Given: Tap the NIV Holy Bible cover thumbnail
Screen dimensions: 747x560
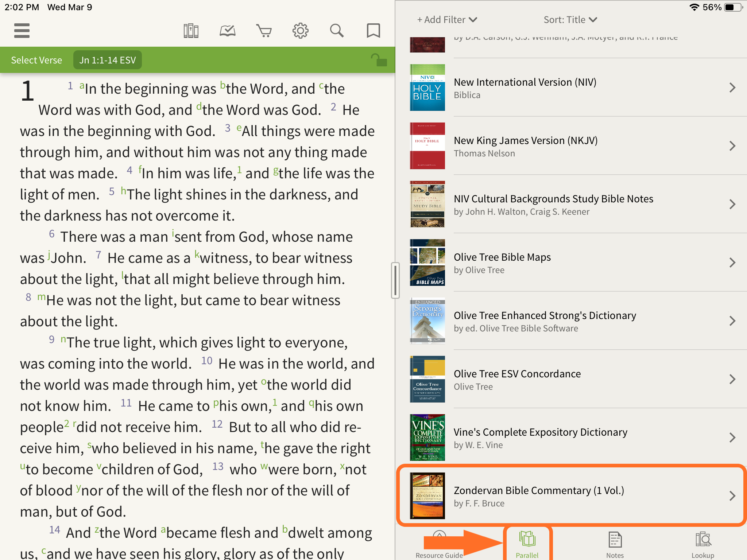Looking at the screenshot, I should [x=427, y=87].
